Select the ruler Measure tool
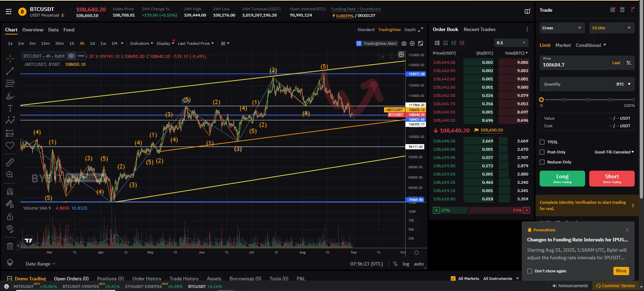This screenshot has height=291, width=644. pos(10,162)
